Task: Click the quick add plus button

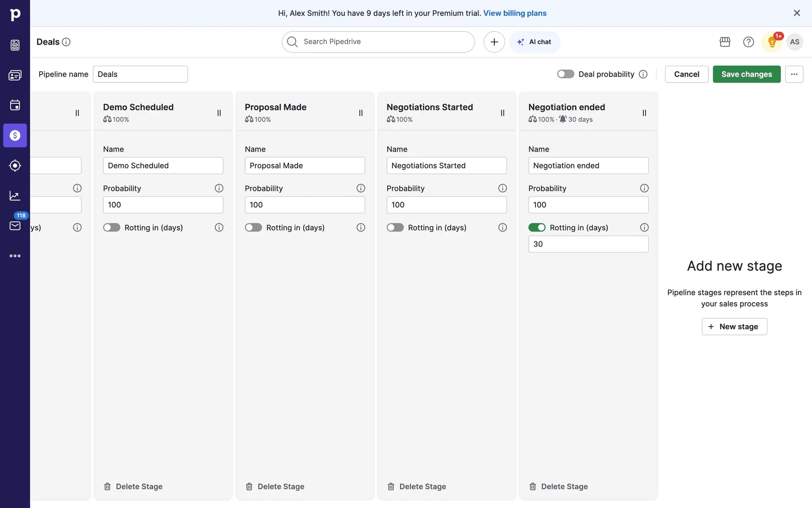Action: tap(494, 42)
